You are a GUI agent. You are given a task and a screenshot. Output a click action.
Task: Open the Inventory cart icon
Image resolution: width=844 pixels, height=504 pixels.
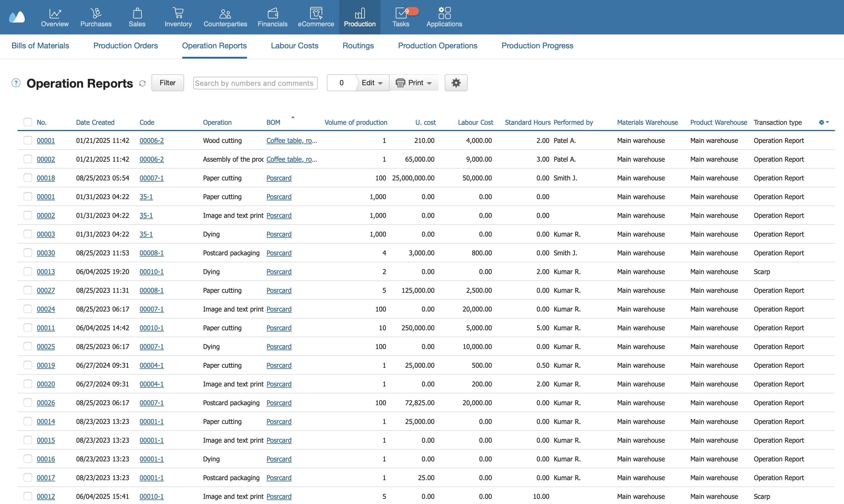point(178,13)
